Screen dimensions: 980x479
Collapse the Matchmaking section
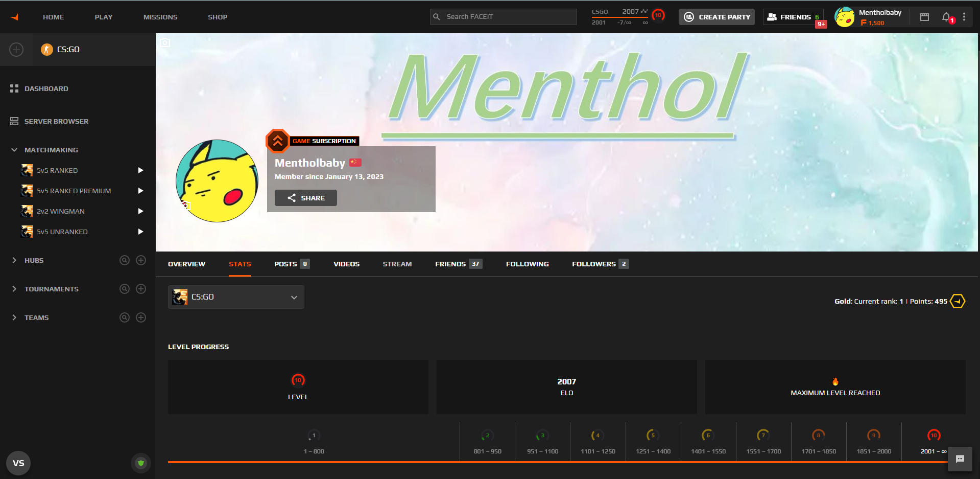[14, 150]
